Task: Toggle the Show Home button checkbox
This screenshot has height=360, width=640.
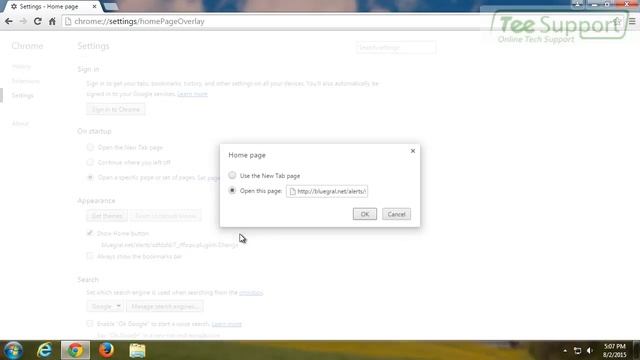Action: click(90, 233)
